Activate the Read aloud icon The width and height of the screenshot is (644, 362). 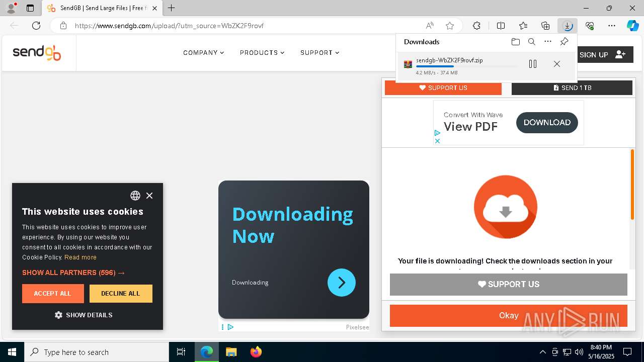pos(430,26)
